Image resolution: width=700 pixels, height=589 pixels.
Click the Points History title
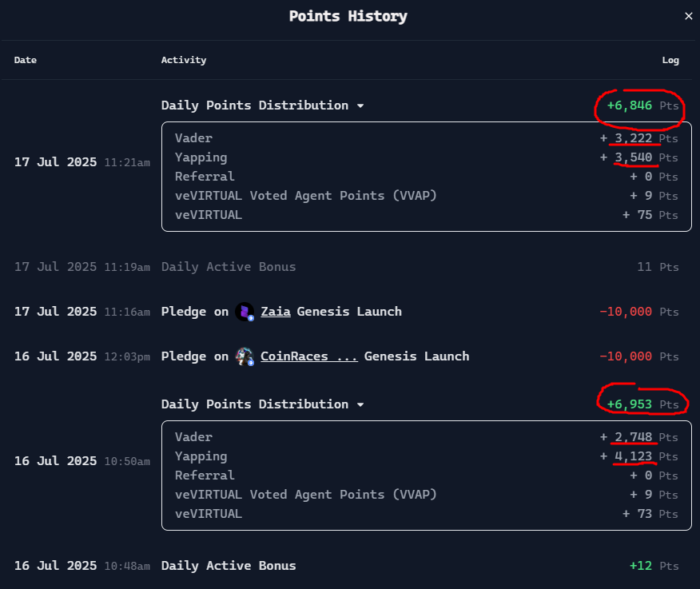pos(348,16)
